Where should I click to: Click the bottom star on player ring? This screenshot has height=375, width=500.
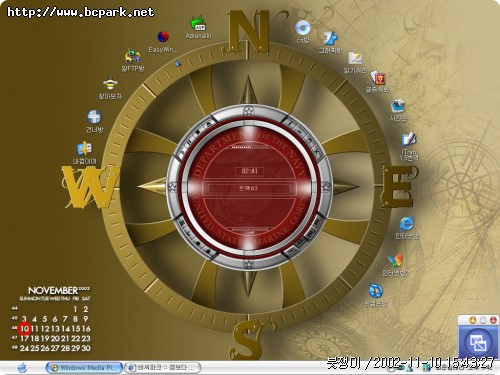tap(248, 264)
